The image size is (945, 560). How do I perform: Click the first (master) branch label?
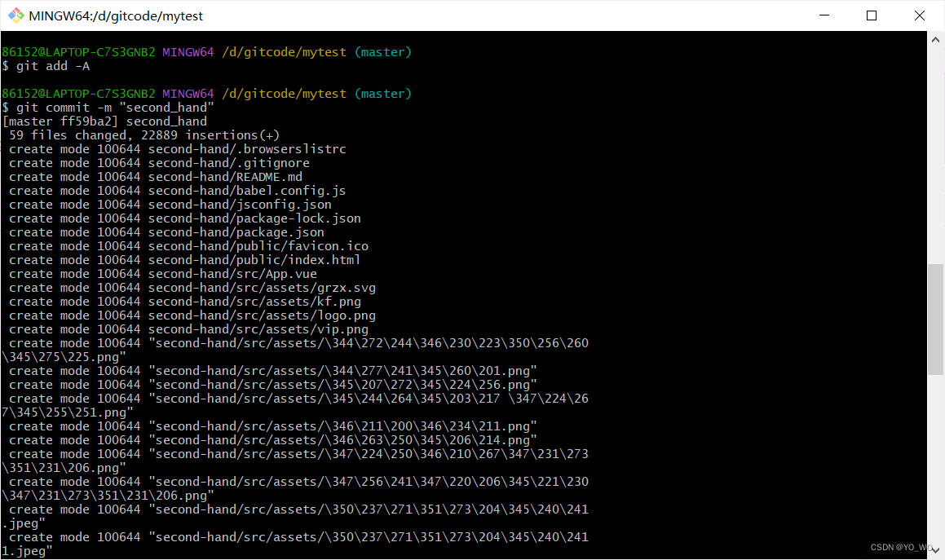tap(383, 52)
